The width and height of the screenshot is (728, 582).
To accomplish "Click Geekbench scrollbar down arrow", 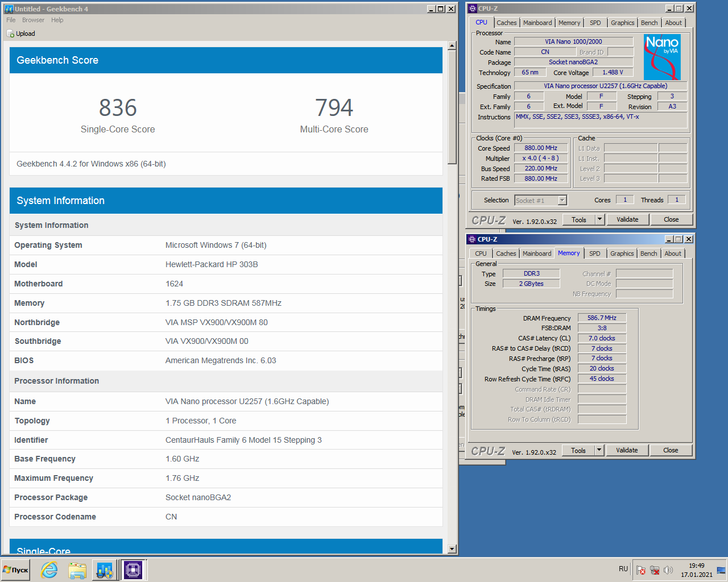I will click(x=452, y=549).
